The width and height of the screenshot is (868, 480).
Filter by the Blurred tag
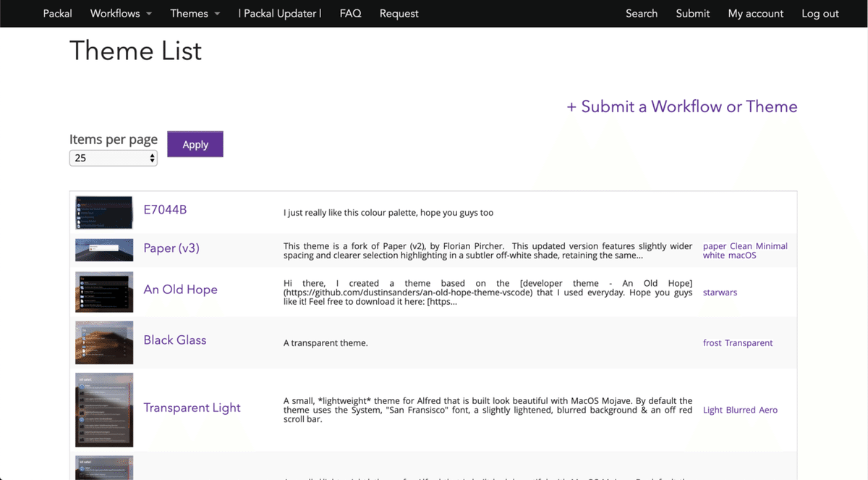pyautogui.click(x=741, y=410)
